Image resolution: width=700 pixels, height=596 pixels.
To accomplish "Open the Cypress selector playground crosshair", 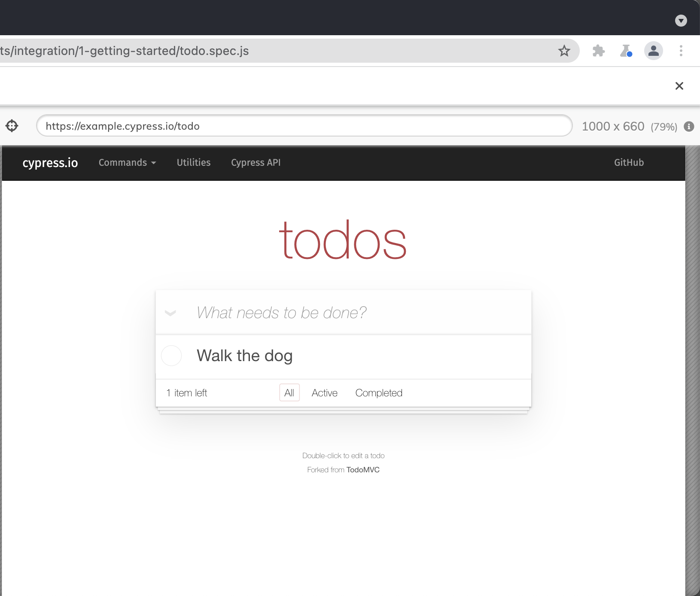I will pyautogui.click(x=12, y=126).
